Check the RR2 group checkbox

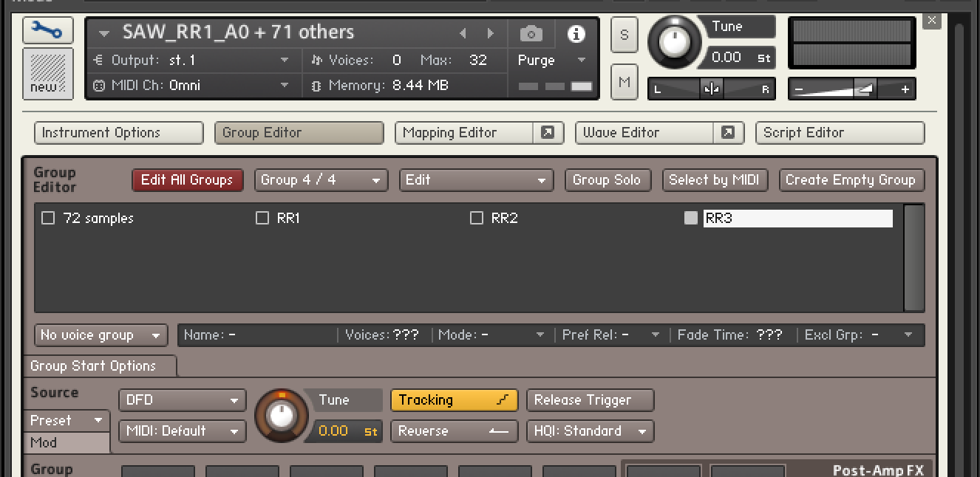pyautogui.click(x=477, y=219)
